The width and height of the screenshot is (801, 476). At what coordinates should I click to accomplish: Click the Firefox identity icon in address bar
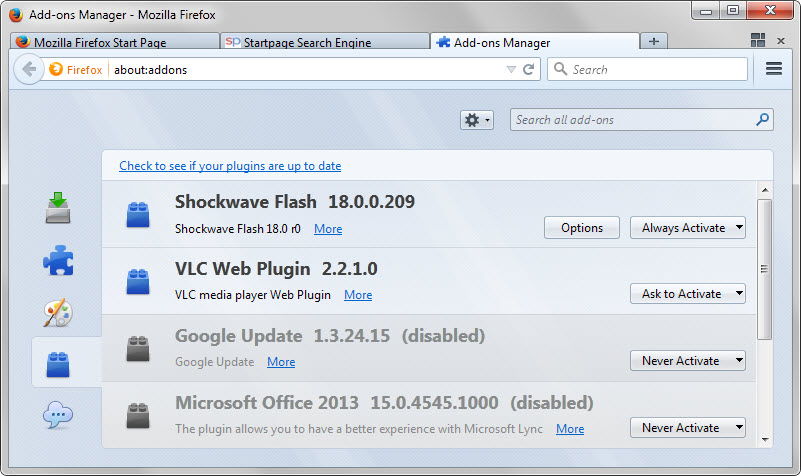pyautogui.click(x=56, y=69)
